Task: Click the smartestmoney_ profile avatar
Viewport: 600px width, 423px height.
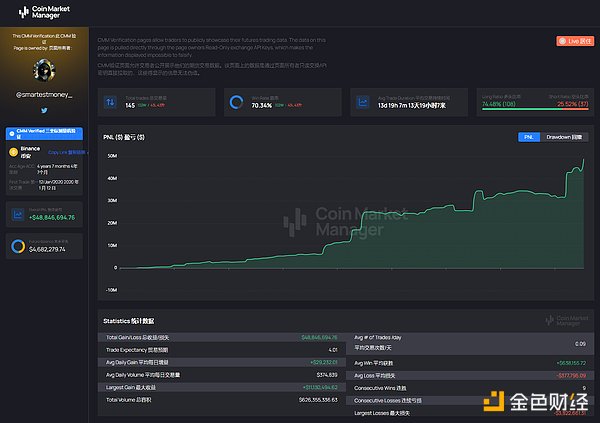Action: (x=44, y=69)
